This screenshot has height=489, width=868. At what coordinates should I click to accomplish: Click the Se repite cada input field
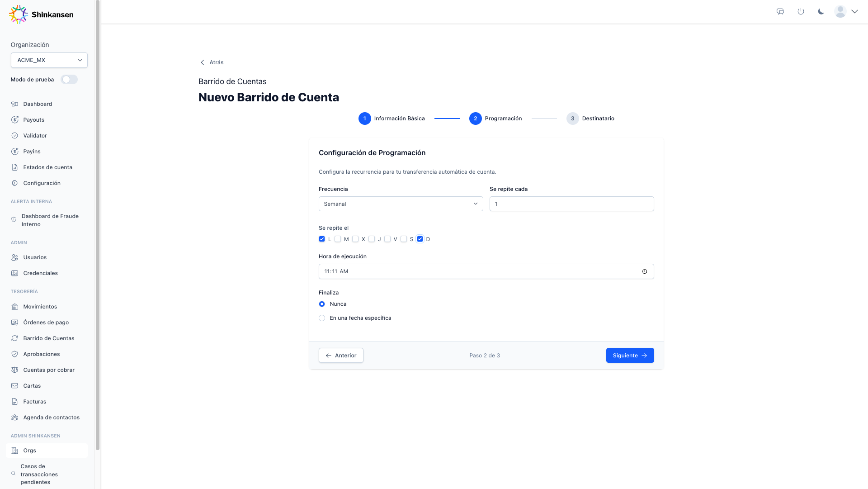[571, 204]
